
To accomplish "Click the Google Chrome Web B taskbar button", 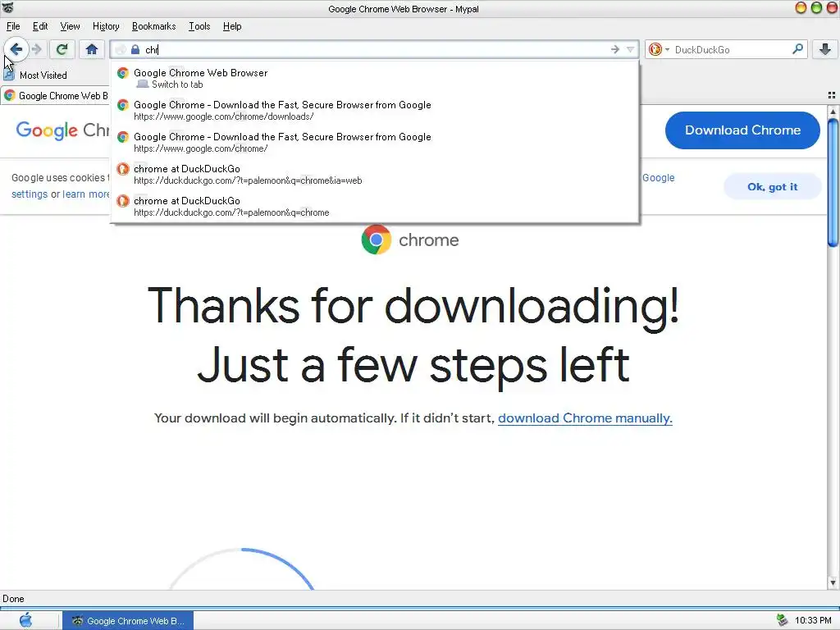I will (127, 621).
